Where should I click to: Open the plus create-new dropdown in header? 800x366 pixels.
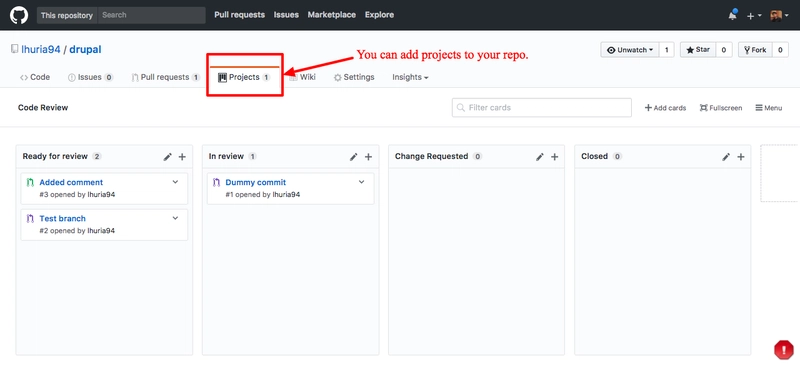[x=754, y=16]
